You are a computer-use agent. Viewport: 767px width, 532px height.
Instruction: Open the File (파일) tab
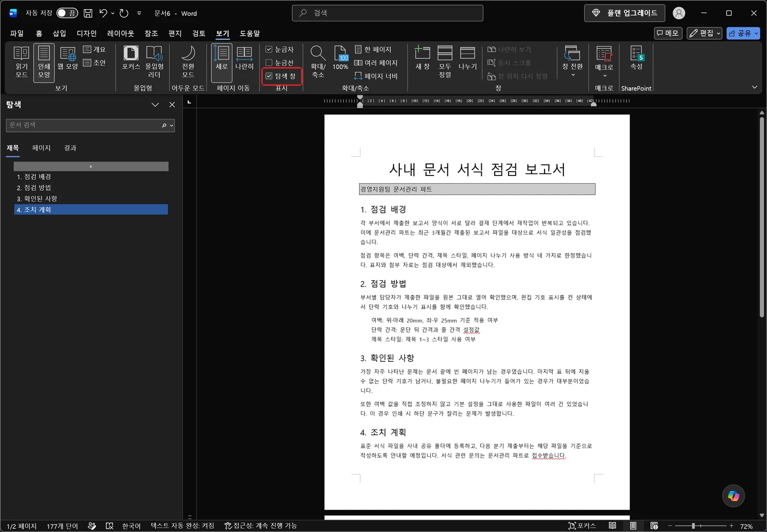[x=17, y=33]
